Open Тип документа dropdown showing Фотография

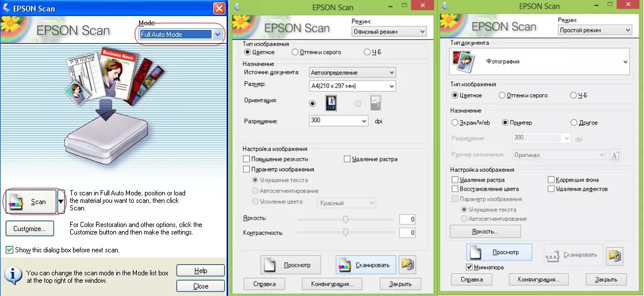tap(539, 61)
